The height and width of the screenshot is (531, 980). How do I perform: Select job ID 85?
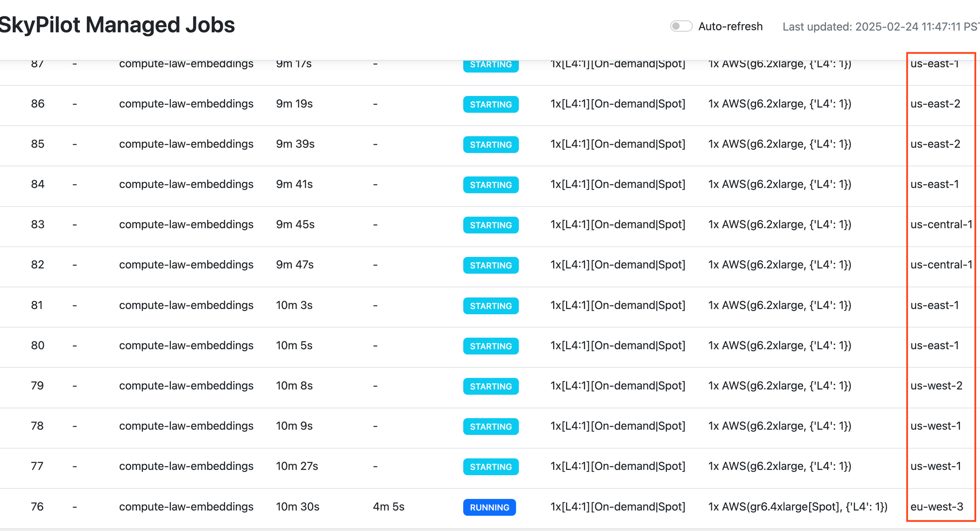click(x=38, y=144)
